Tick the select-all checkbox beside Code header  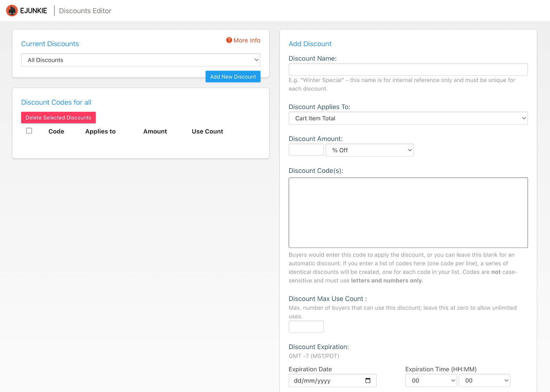(x=29, y=131)
